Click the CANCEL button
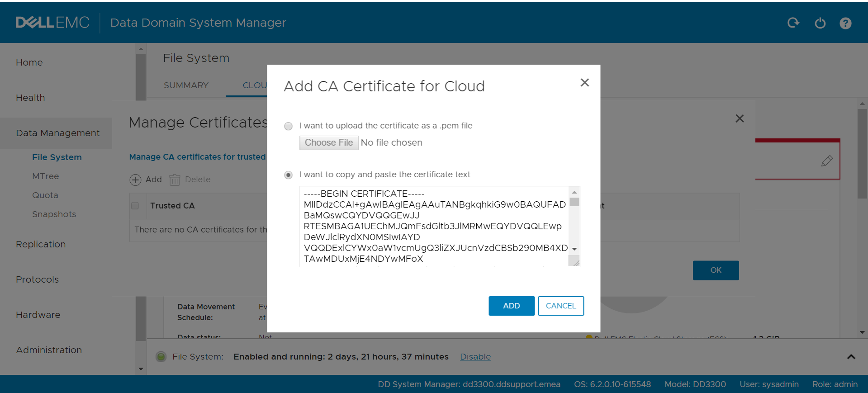868x393 pixels. click(561, 306)
